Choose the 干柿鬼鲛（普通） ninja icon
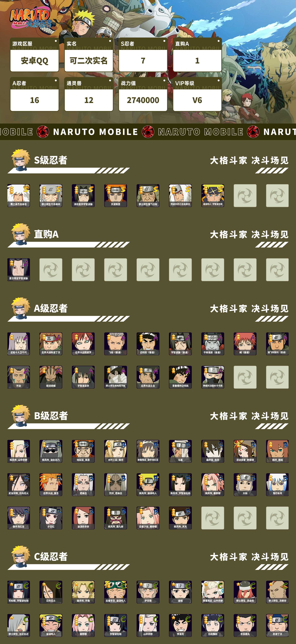296x644 pixels. [x=213, y=344]
